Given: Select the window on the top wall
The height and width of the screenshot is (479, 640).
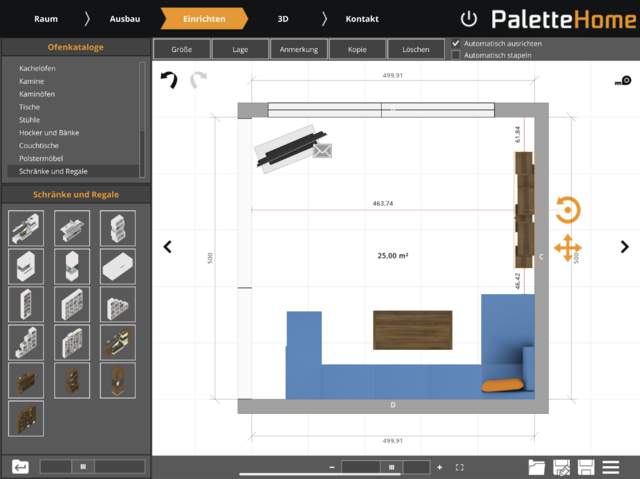Looking at the screenshot, I should tap(381, 110).
